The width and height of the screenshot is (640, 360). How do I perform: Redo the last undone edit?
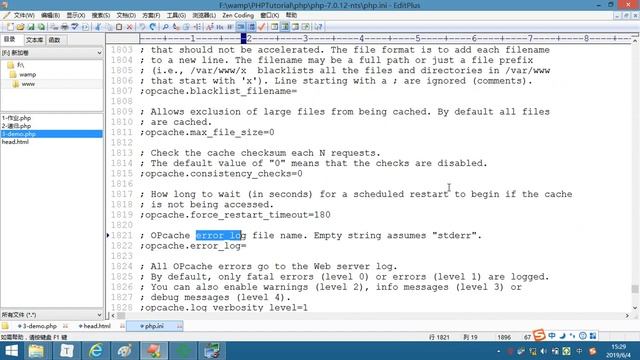[x=153, y=27]
